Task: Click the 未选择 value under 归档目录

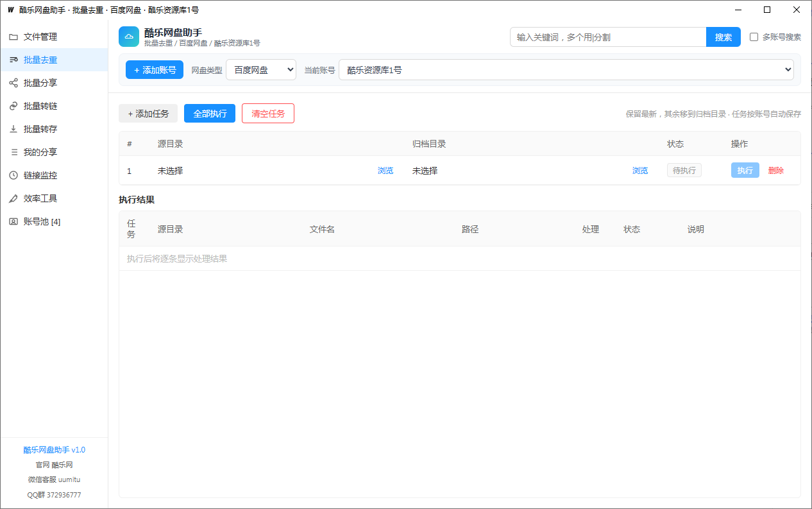Action: [425, 171]
